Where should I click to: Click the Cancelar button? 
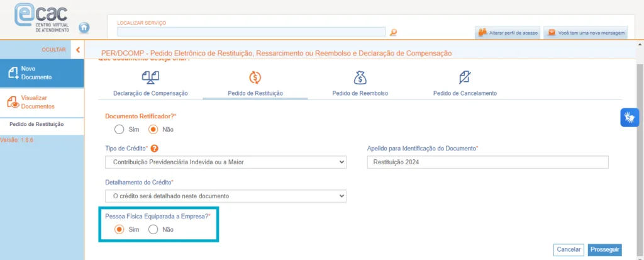click(569, 249)
